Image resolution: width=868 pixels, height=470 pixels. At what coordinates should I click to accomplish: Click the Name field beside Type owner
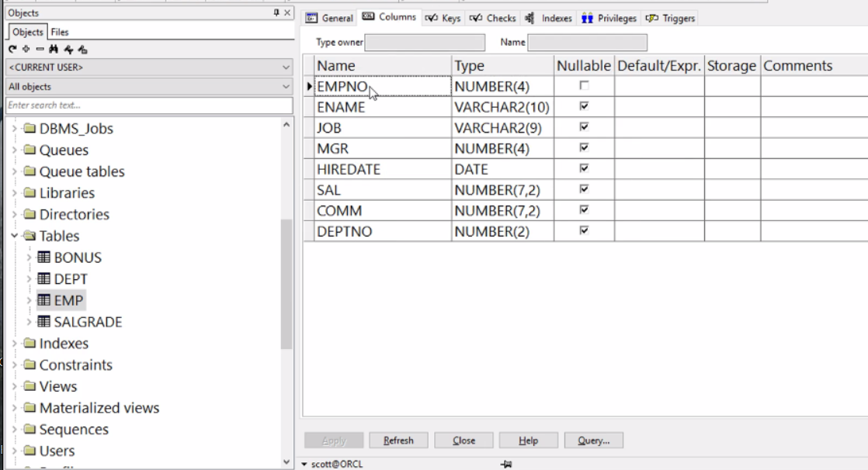tap(588, 43)
